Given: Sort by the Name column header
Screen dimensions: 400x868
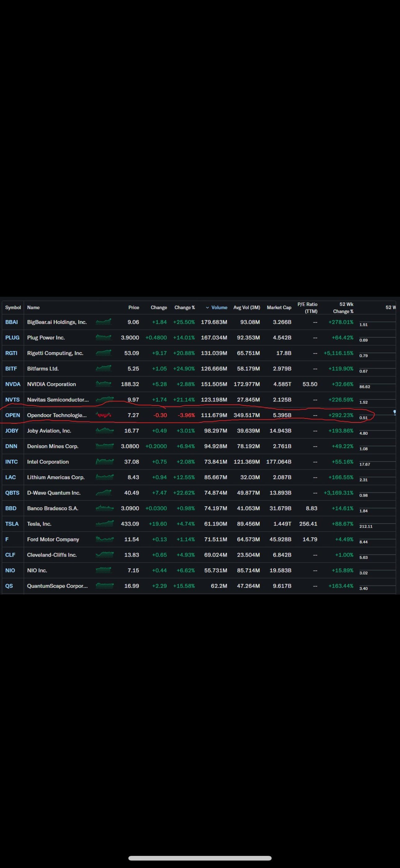Looking at the screenshot, I should tap(33, 308).
